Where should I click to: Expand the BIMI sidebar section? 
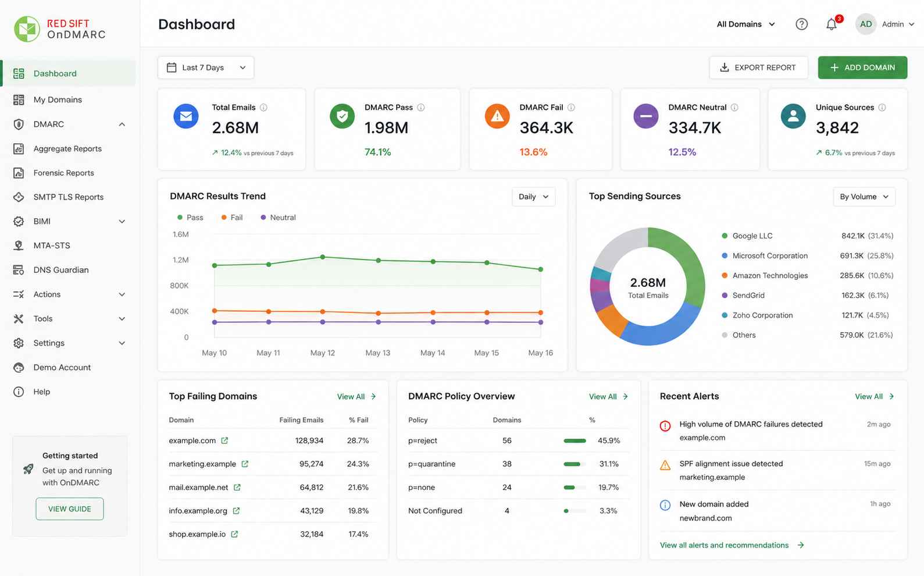click(122, 221)
